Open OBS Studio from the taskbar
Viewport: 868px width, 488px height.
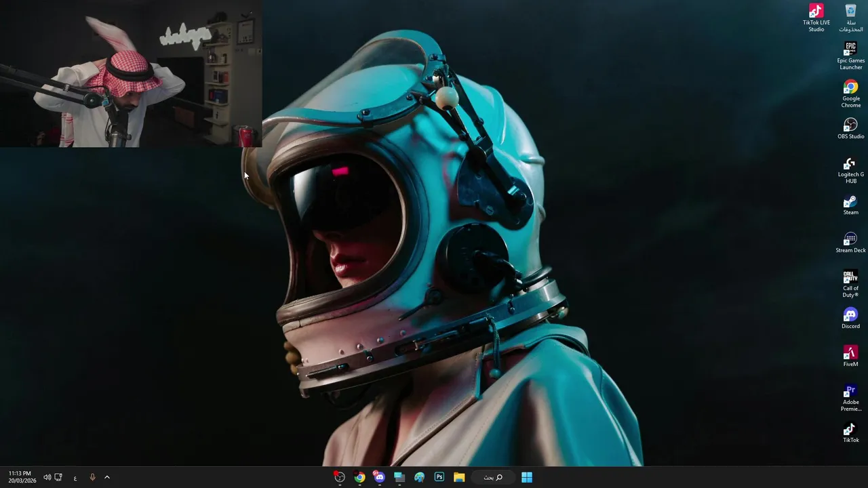tap(340, 477)
